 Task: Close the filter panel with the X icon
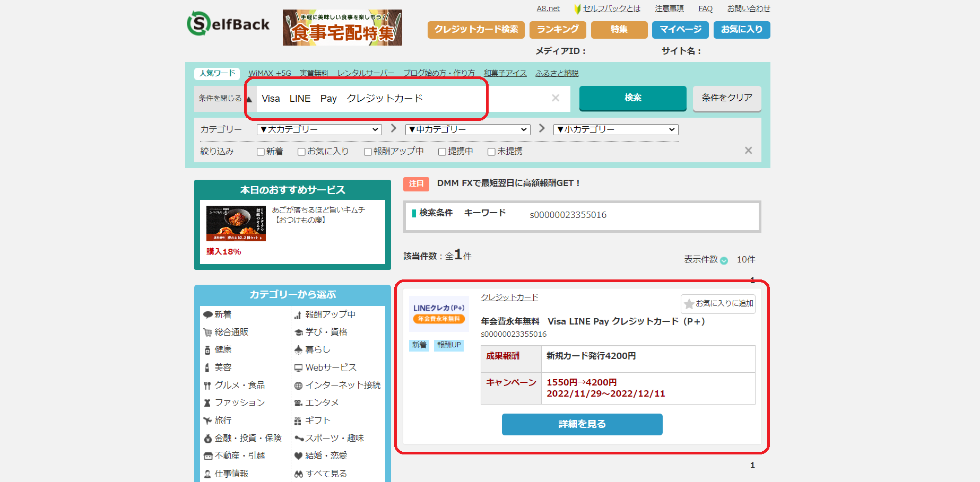(x=748, y=151)
